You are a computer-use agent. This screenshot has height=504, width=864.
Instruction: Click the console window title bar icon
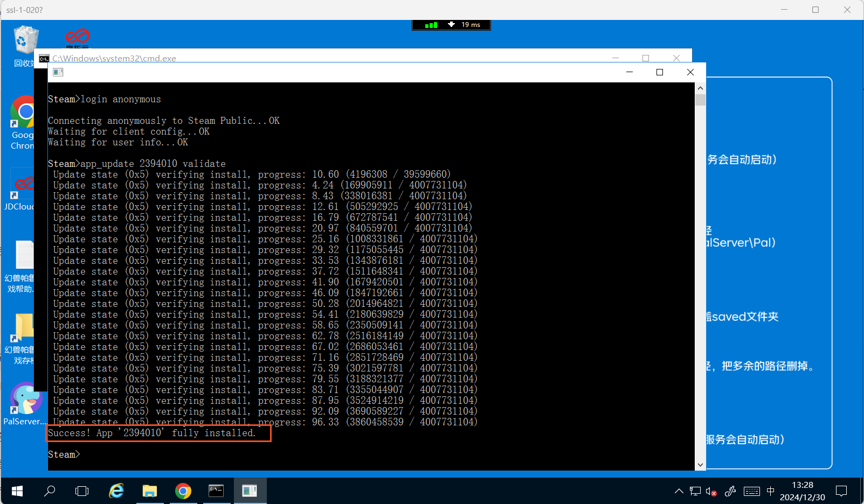58,72
